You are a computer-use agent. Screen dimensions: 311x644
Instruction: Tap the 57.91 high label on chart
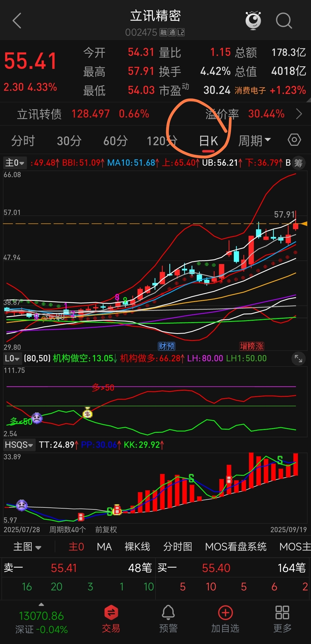285,214
